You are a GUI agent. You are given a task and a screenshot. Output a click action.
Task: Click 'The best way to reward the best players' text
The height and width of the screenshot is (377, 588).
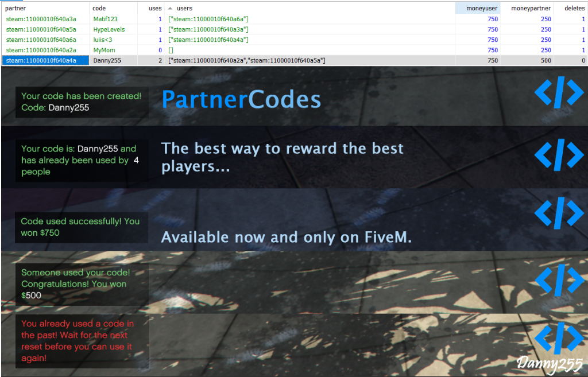283,158
